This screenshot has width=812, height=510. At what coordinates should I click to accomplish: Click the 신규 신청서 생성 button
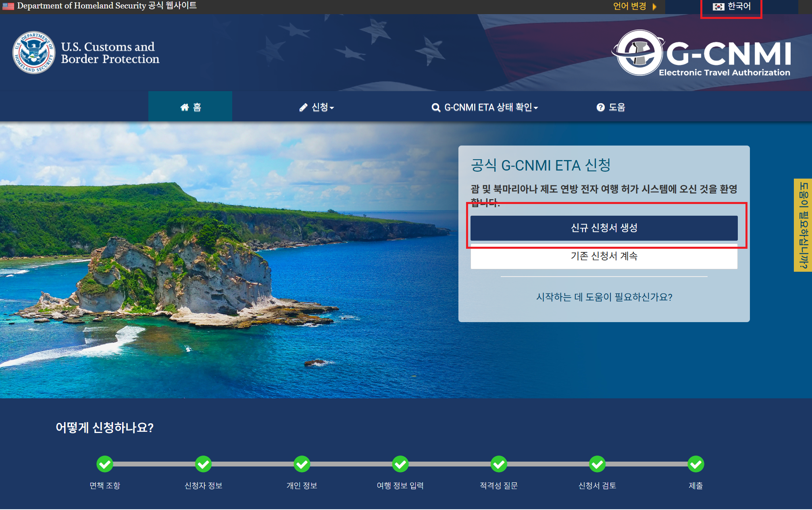(604, 228)
